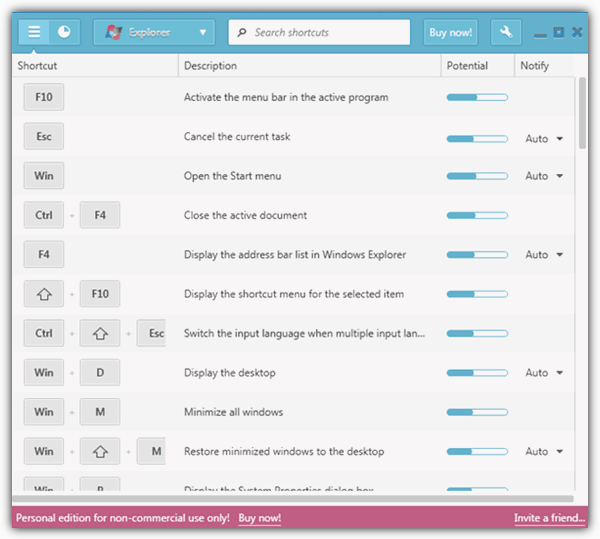Click the magnifier icon in the search box
Screen dimensions: 600x539
(x=242, y=33)
